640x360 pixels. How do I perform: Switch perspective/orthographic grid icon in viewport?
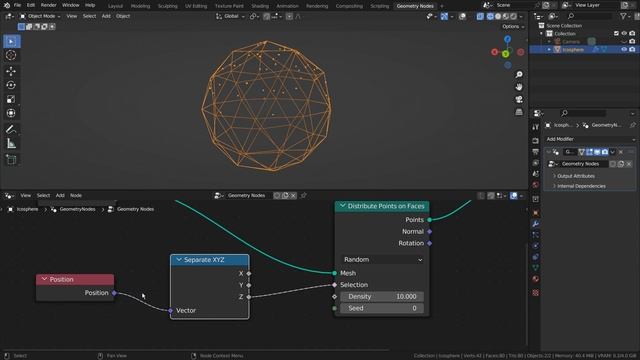[519, 112]
